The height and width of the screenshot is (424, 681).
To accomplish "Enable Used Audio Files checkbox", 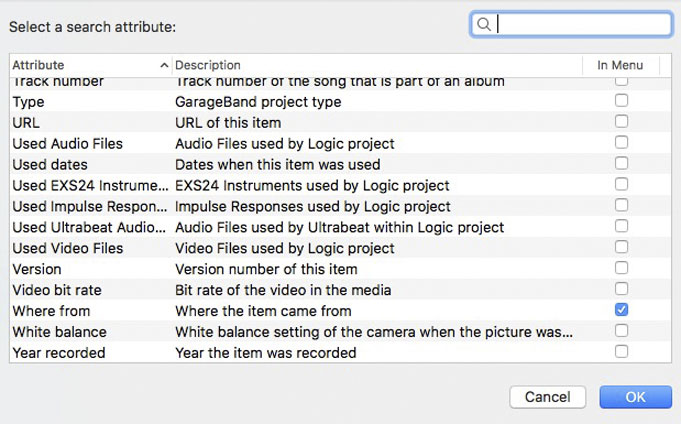I will tap(621, 142).
